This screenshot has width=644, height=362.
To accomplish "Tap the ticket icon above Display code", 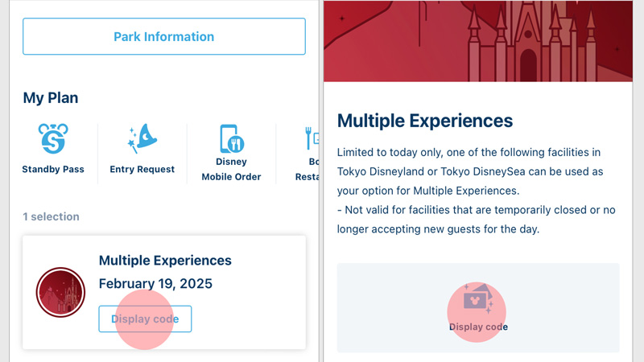I will click(x=478, y=299).
